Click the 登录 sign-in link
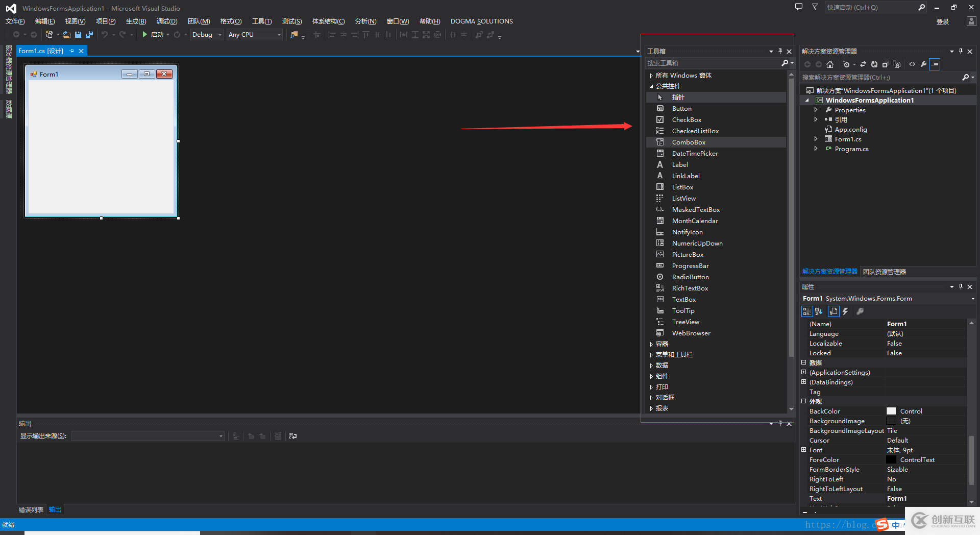Image resolution: width=980 pixels, height=535 pixels. point(943,21)
